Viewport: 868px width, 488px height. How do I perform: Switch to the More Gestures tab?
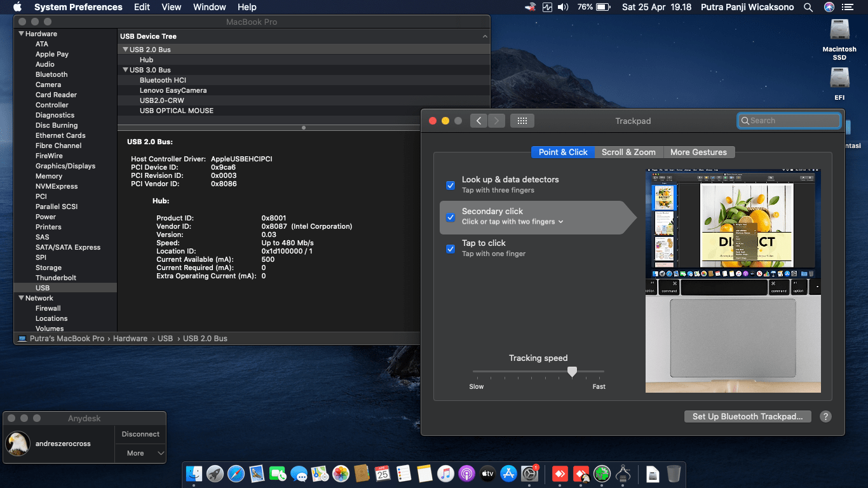pos(698,152)
